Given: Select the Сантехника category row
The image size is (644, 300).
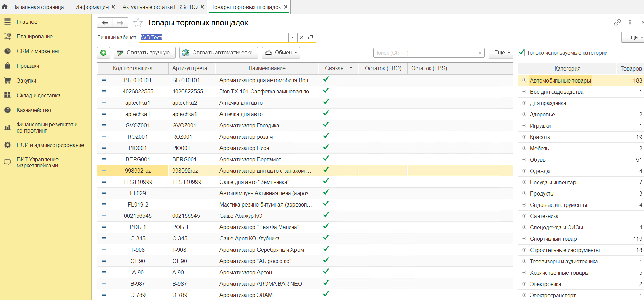Looking at the screenshot, I should click(581, 216).
